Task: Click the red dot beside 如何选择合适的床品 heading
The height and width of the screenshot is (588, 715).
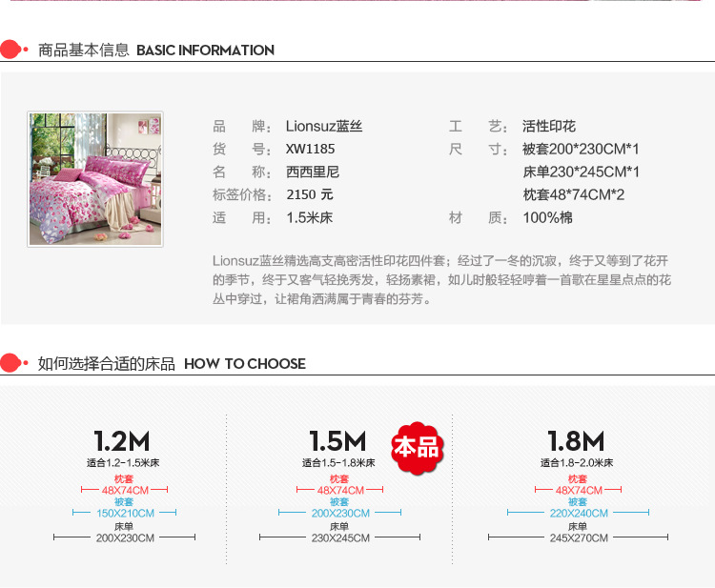Action: [11, 363]
